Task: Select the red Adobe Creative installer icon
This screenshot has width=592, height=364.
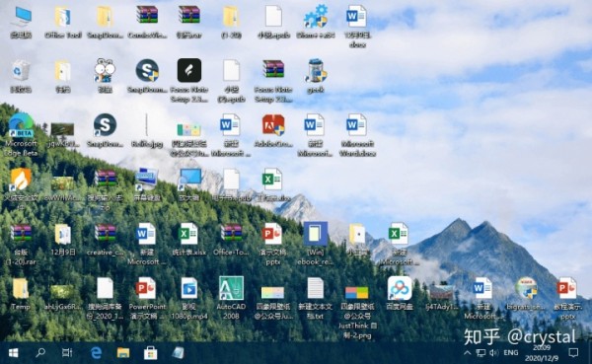Action: (x=273, y=125)
